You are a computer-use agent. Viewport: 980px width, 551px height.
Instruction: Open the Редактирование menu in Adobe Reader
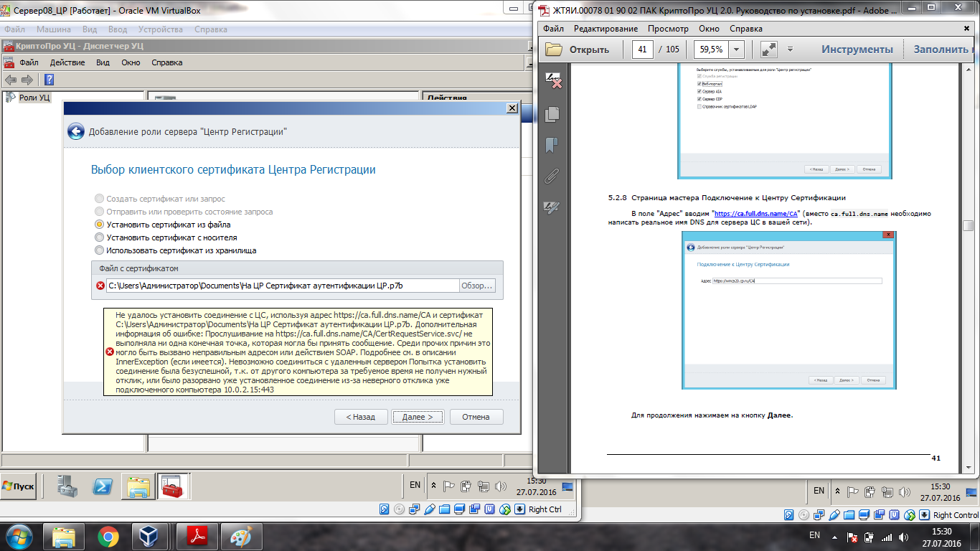pyautogui.click(x=606, y=29)
